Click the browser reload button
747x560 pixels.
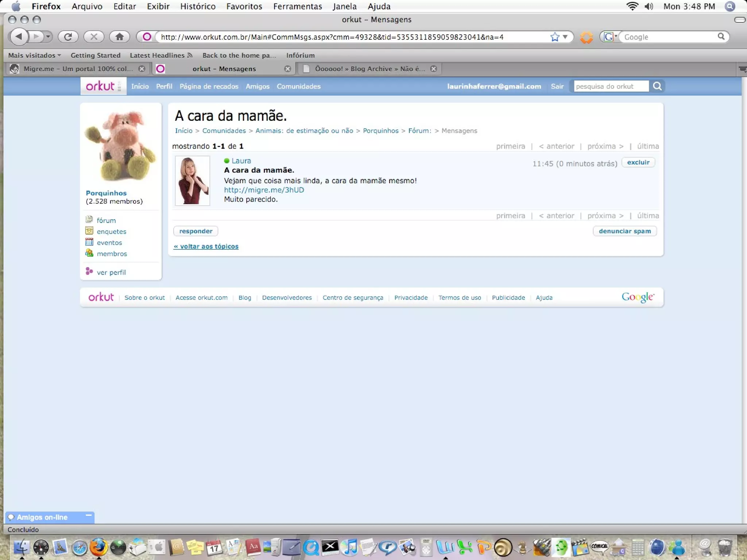point(68,36)
